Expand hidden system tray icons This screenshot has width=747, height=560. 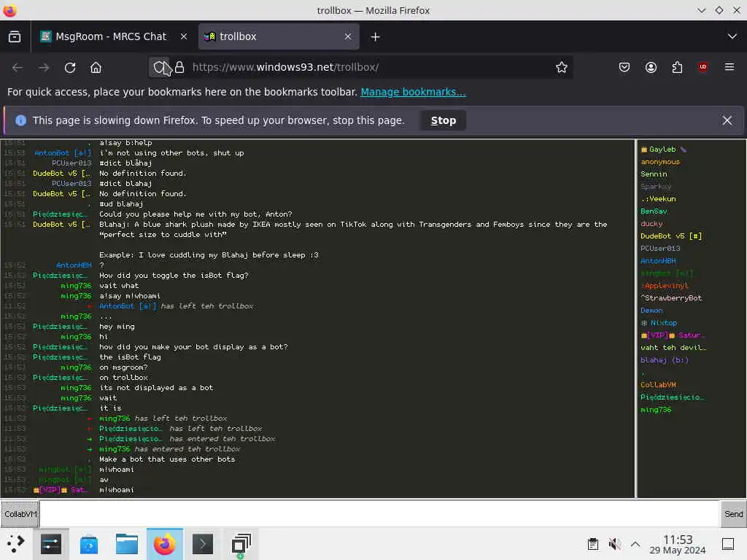[635, 544]
